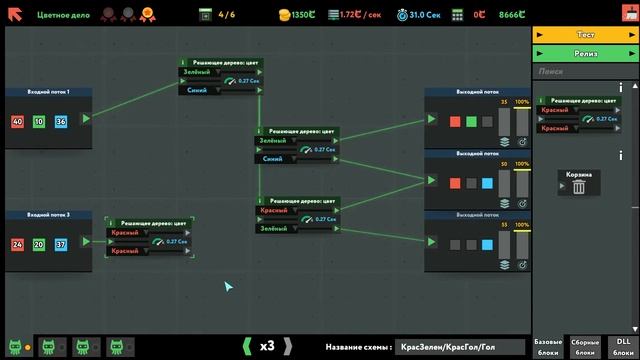Click the red save icon at top right
Viewport: 640px width, 360px height.
[x=630, y=13]
